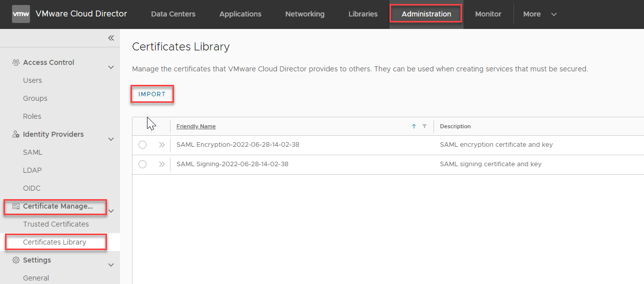Select the SAML Encryption certificate radio button
The image size is (644, 284).
(142, 145)
